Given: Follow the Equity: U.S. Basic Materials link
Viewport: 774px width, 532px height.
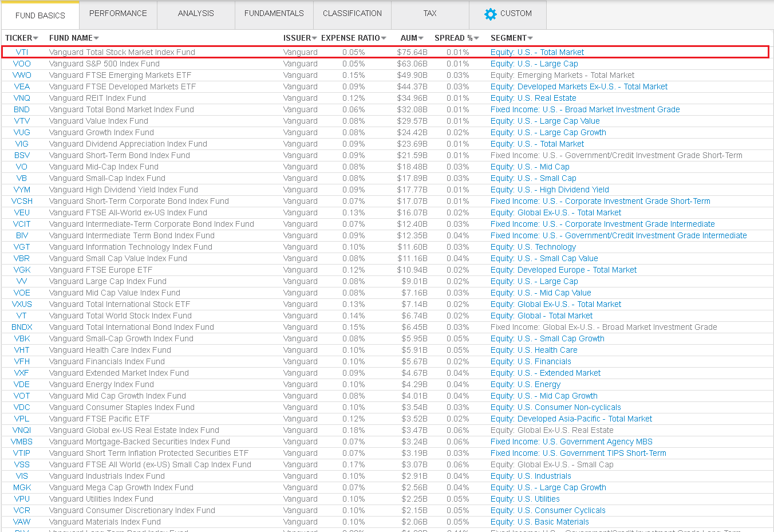Looking at the screenshot, I should click(x=539, y=522).
